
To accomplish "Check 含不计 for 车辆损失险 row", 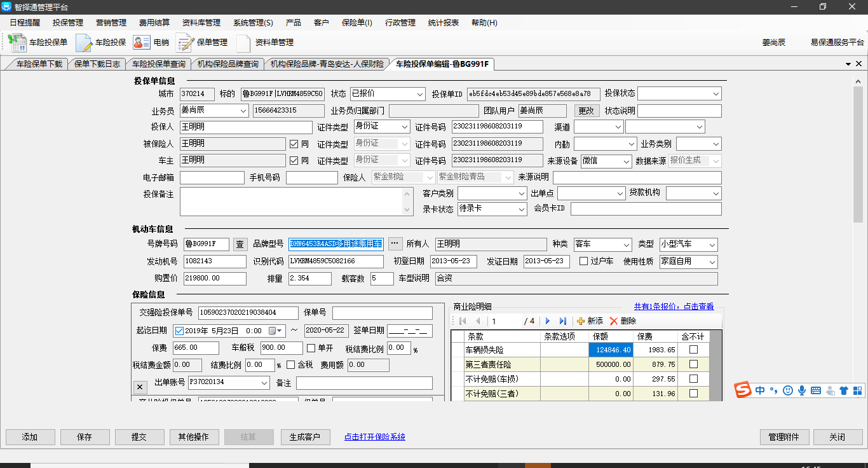I will click(x=693, y=350).
